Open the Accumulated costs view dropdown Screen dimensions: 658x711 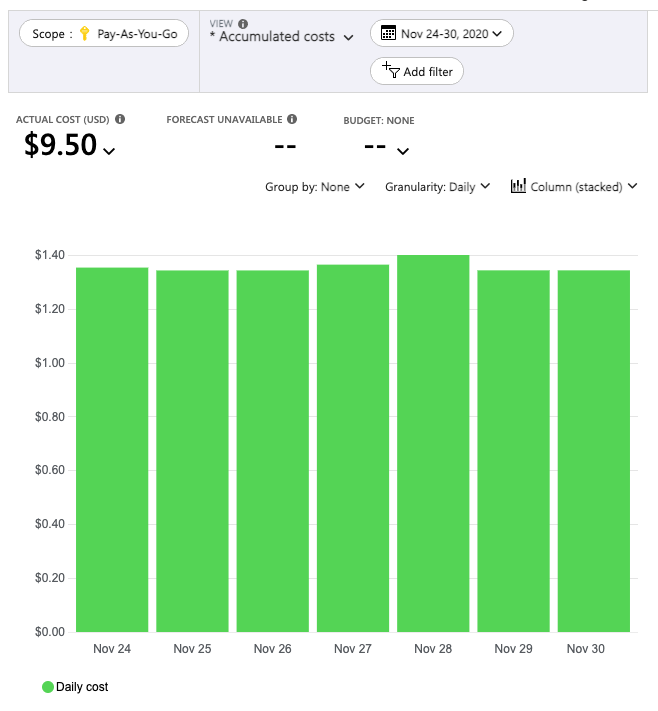(x=282, y=37)
